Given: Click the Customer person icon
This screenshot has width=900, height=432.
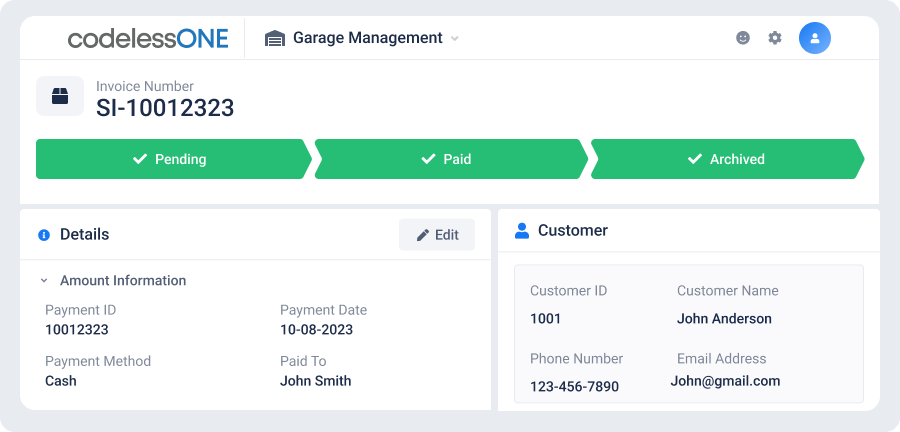Looking at the screenshot, I should pos(522,231).
